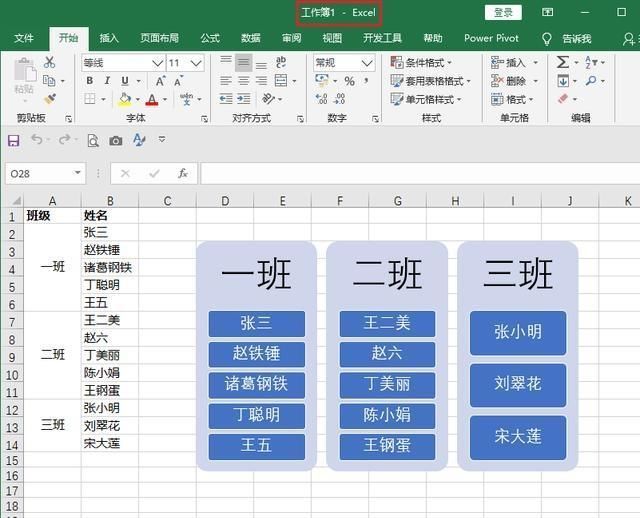Viewport: 640px width, 518px height.
Task: Toggle Underline formatting
Action: pos(125,81)
